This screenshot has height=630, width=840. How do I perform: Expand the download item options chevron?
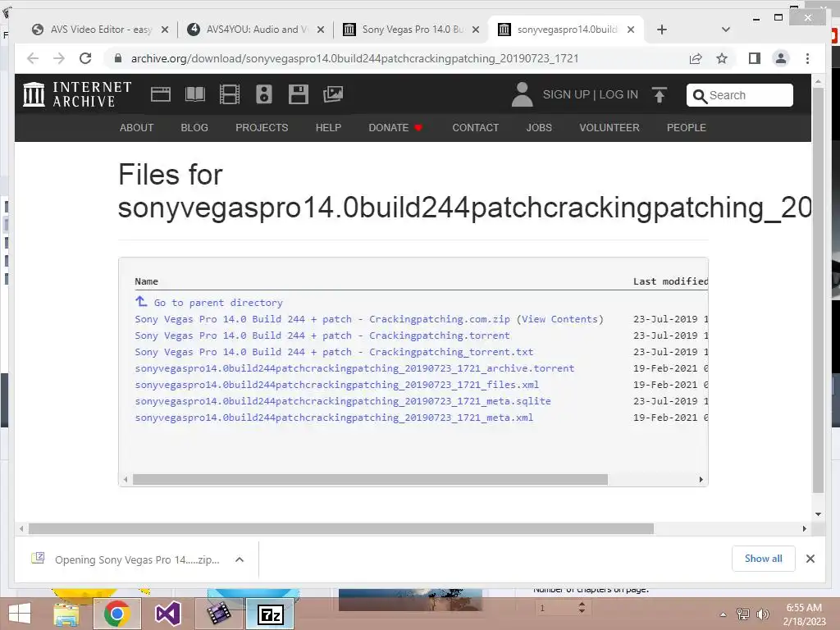[x=240, y=559]
